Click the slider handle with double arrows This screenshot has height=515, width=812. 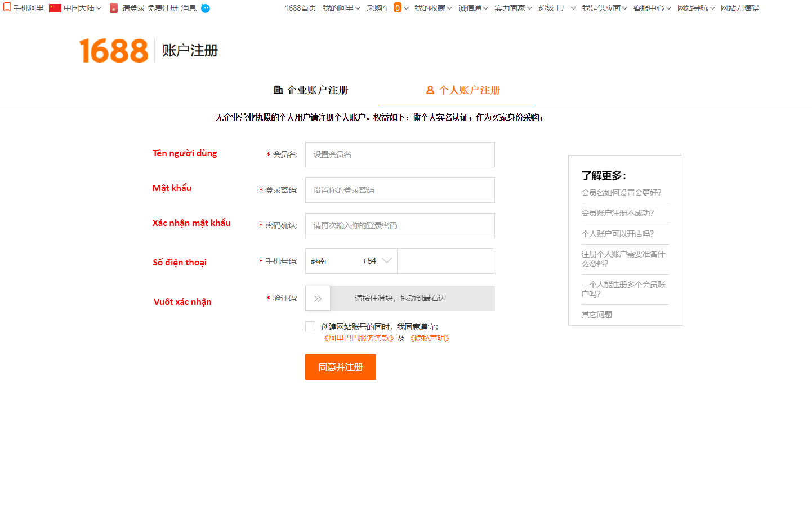pyautogui.click(x=318, y=299)
